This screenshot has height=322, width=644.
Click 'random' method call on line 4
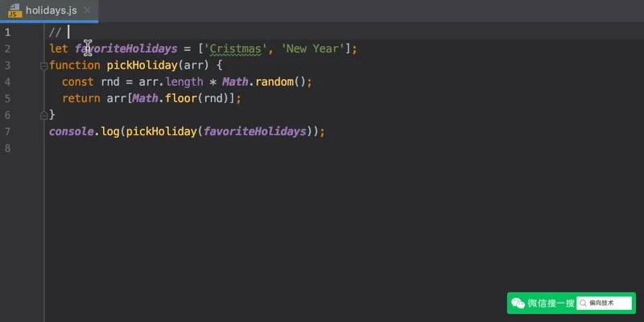[x=274, y=82]
